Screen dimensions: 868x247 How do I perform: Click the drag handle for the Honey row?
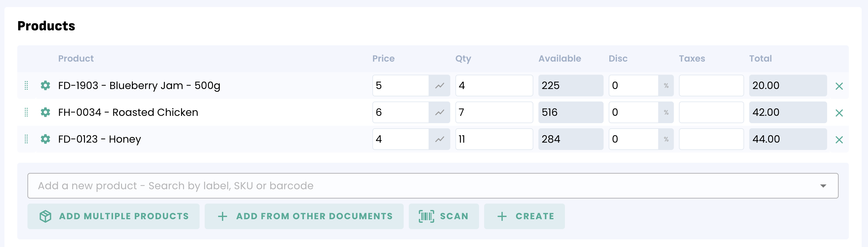26,139
